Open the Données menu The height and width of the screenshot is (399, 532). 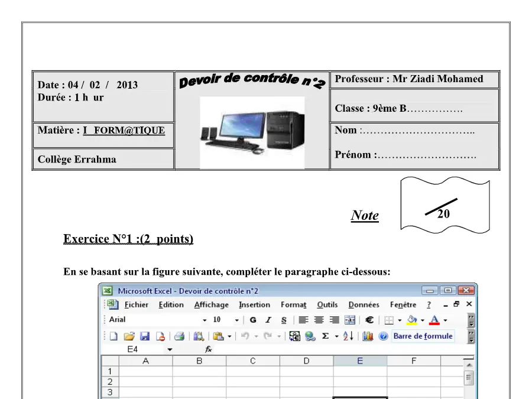coord(364,304)
